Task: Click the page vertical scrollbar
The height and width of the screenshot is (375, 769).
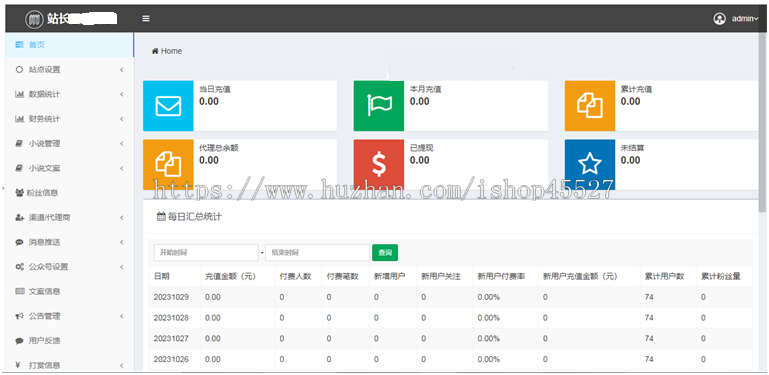Action: coord(762,123)
